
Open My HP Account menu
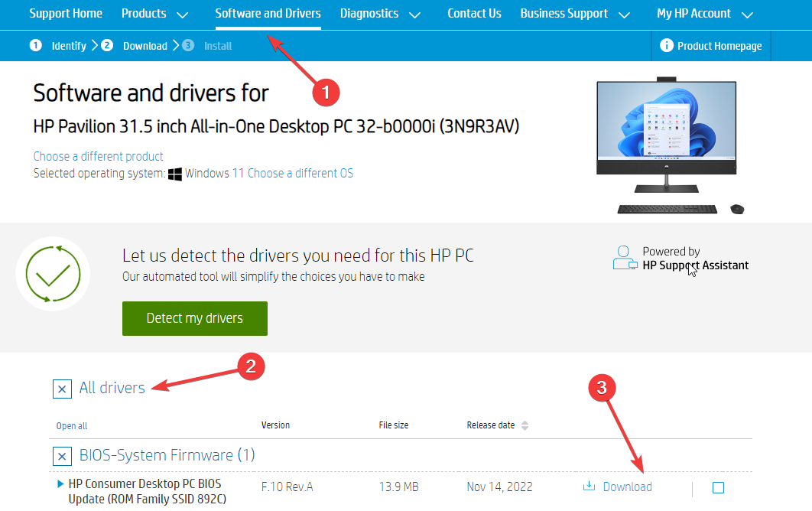[x=693, y=14]
